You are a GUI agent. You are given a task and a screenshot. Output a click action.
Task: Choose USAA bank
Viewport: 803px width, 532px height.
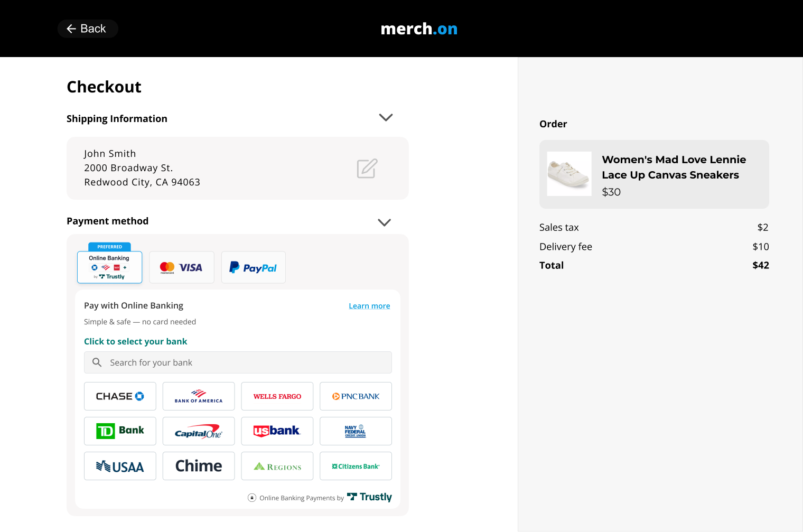[x=120, y=466]
